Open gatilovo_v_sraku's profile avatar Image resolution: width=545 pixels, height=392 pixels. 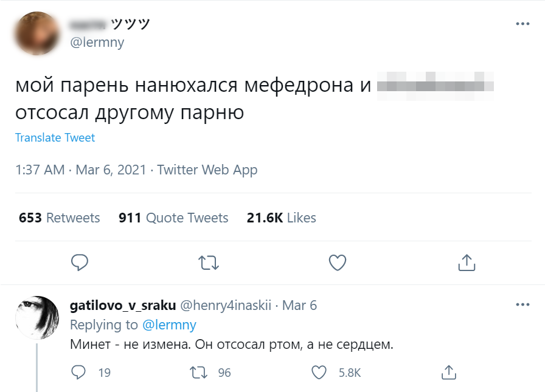[x=36, y=318]
